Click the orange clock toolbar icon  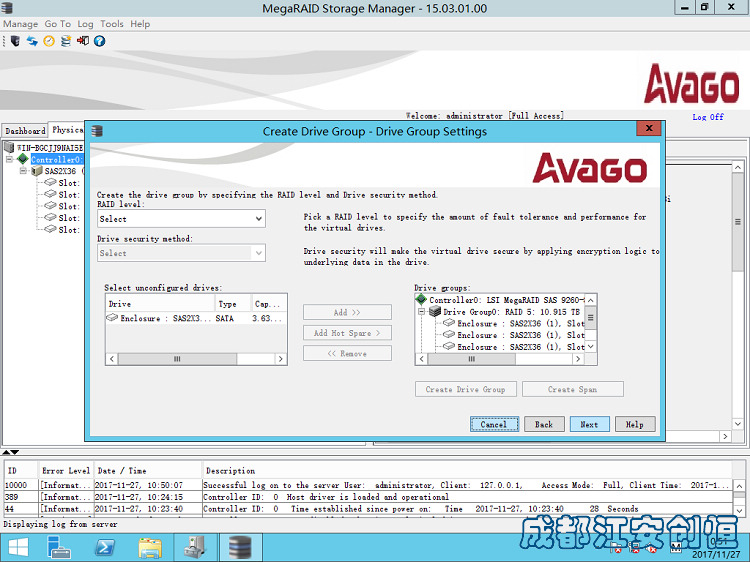pos(49,41)
